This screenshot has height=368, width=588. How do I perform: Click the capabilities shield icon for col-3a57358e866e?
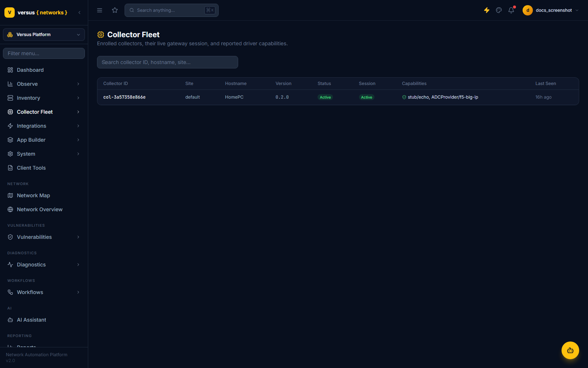[404, 97]
